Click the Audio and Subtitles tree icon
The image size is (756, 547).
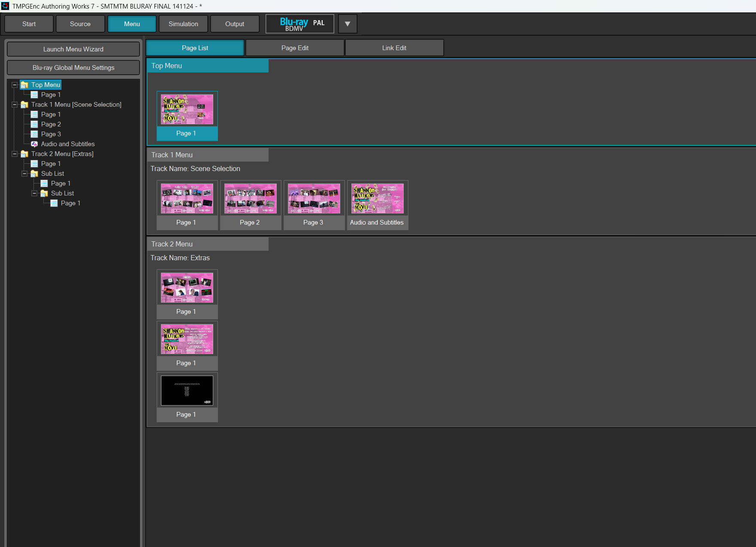[x=34, y=144]
